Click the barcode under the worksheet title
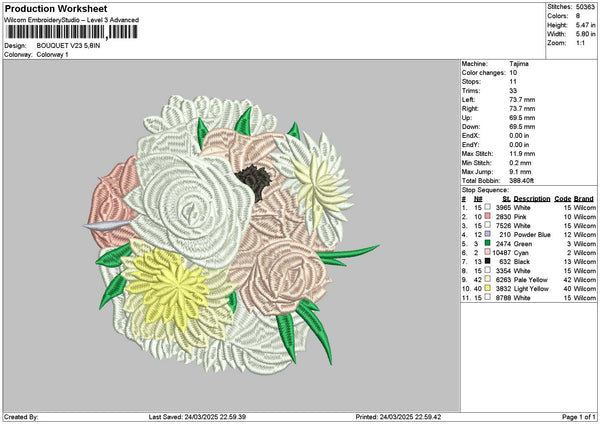 (x=71, y=32)
